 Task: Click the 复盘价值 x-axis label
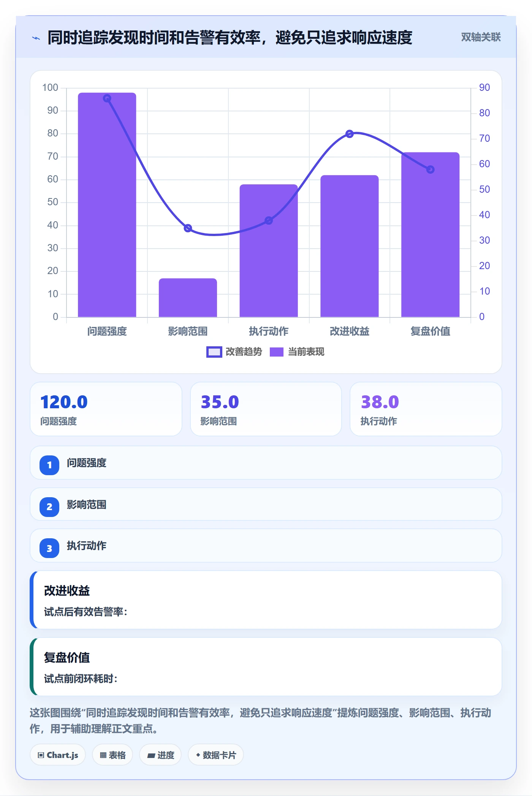pyautogui.click(x=430, y=331)
